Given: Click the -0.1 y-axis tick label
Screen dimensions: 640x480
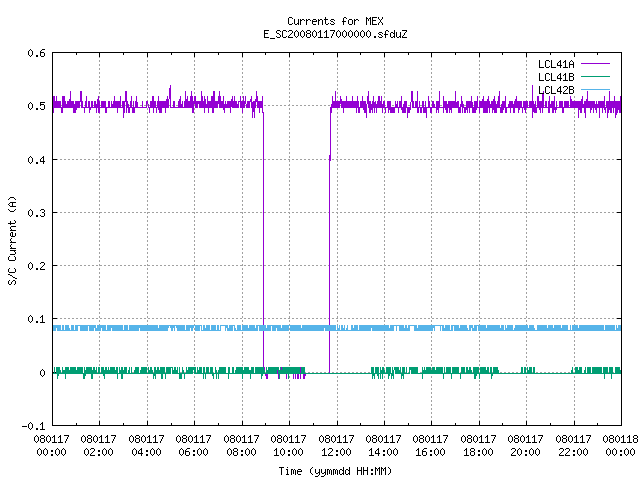Looking at the screenshot, I should click(x=33, y=426).
